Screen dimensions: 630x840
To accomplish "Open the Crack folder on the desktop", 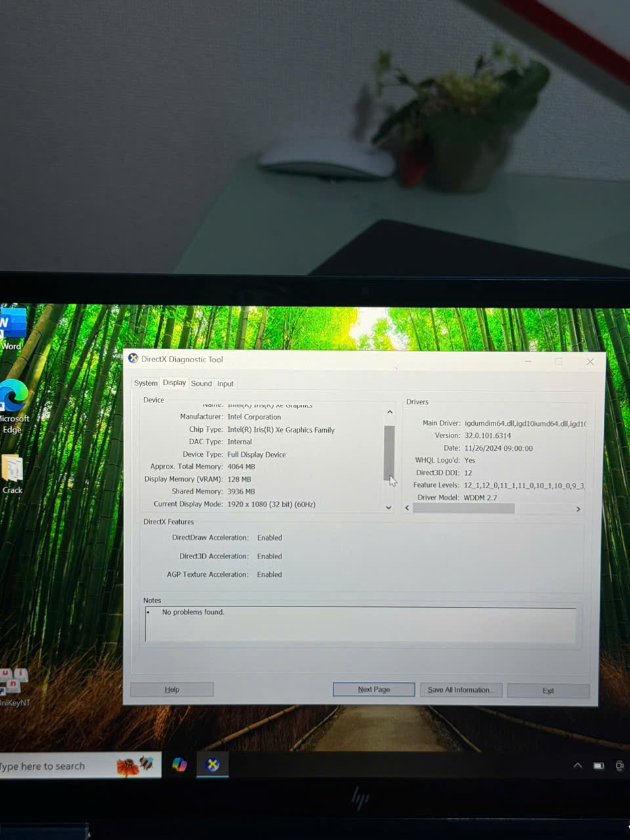I will pos(12,474).
